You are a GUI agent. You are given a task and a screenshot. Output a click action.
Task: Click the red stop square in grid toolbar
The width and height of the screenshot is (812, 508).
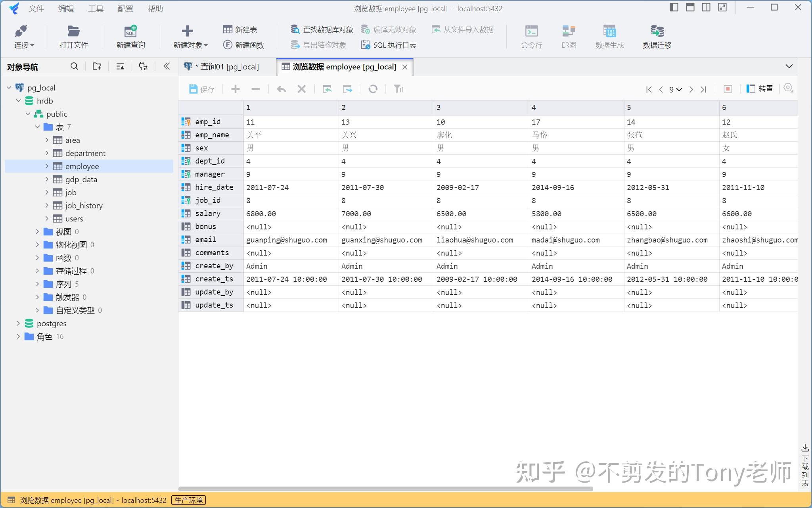pyautogui.click(x=728, y=89)
